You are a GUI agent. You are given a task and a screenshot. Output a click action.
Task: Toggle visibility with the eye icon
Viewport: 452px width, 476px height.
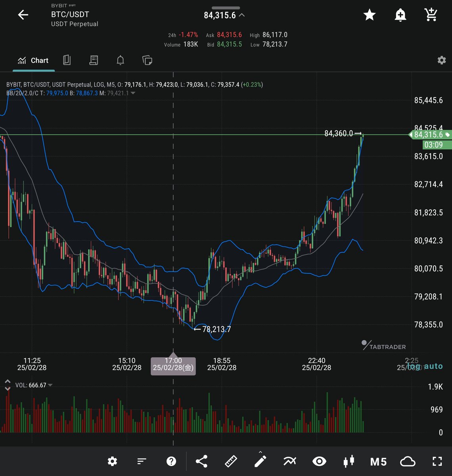(x=319, y=461)
